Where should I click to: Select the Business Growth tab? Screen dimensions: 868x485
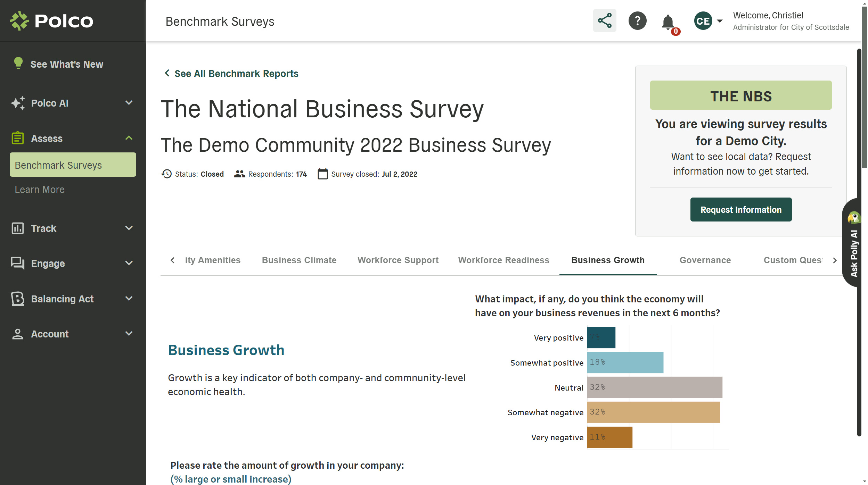(x=608, y=260)
